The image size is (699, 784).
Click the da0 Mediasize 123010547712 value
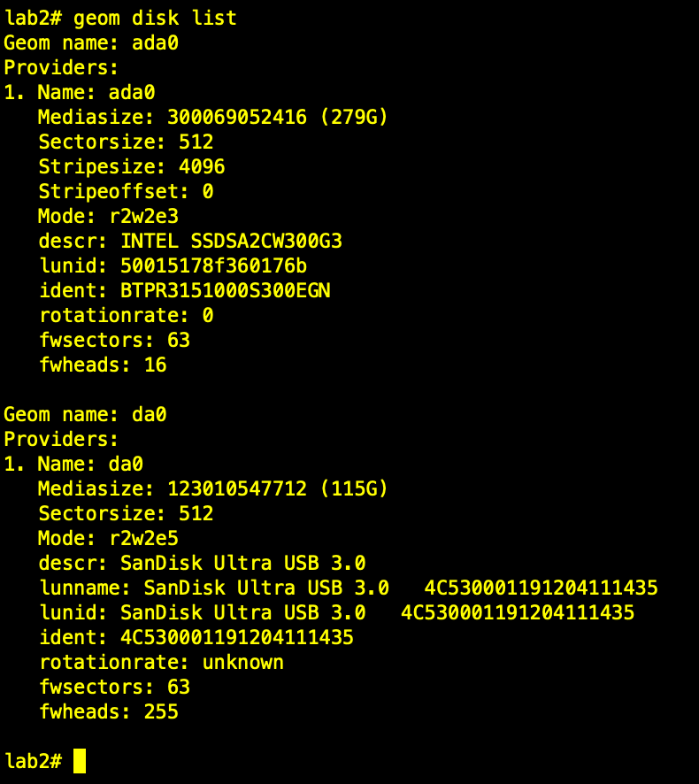pos(237,488)
